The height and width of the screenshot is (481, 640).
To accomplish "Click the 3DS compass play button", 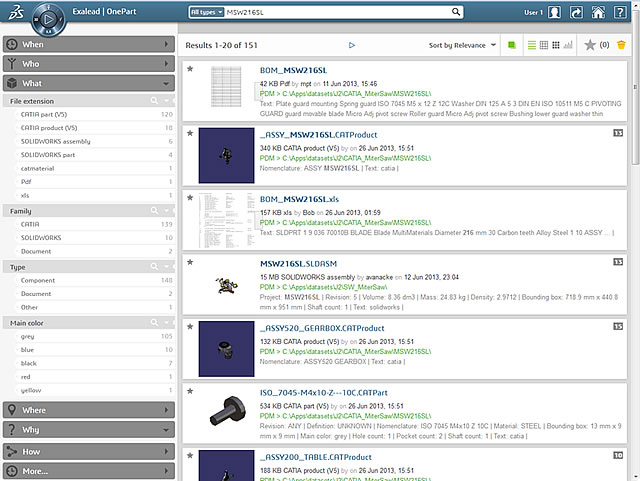I will point(48,19).
